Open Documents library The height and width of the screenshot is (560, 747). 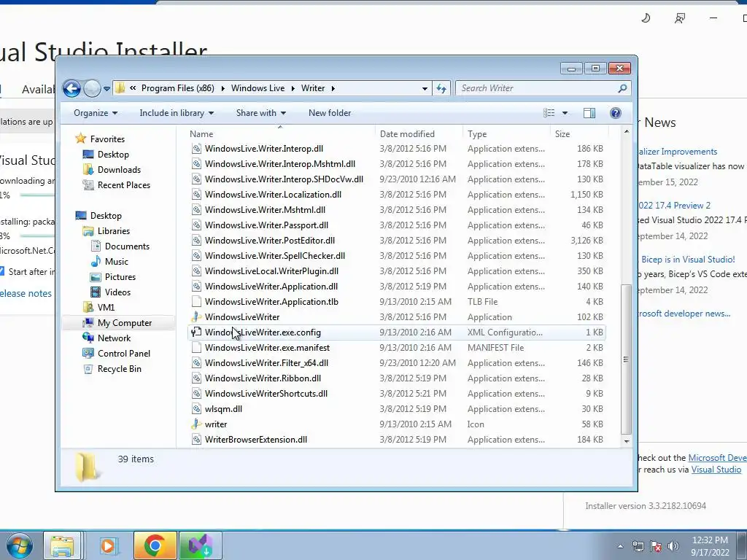pyautogui.click(x=127, y=246)
